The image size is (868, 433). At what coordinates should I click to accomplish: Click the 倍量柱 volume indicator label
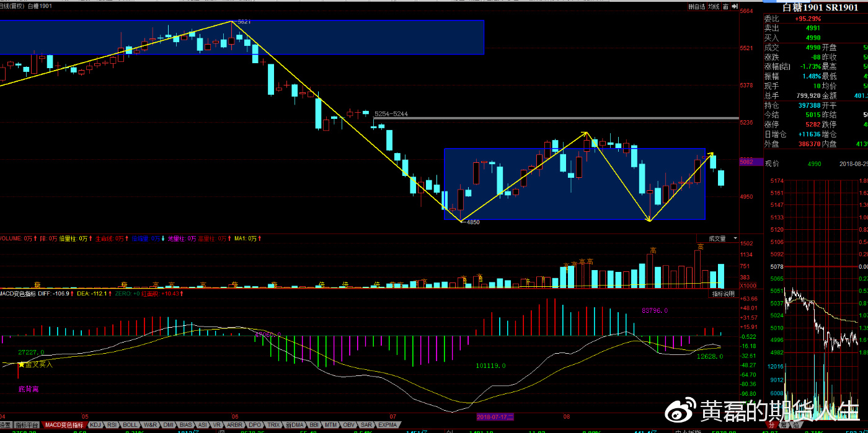pos(74,238)
